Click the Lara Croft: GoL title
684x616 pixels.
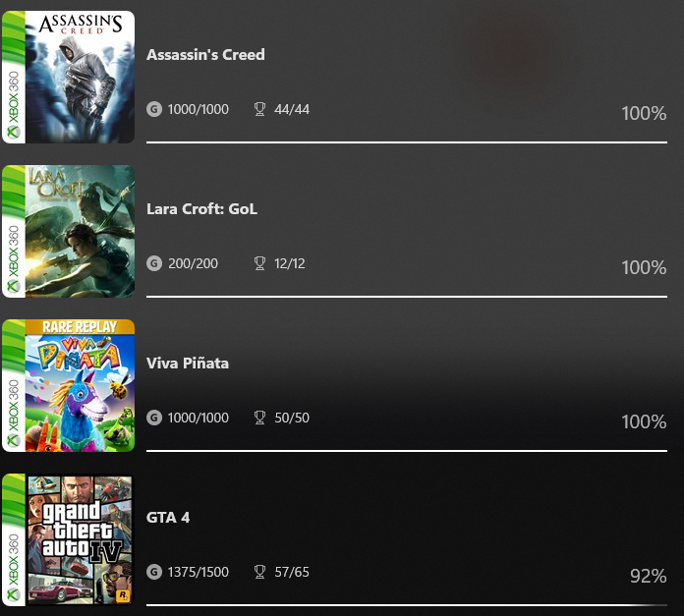click(x=201, y=209)
